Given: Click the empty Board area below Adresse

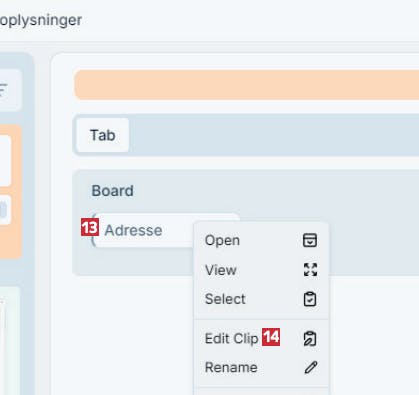Looking at the screenshot, I should coord(133,262).
